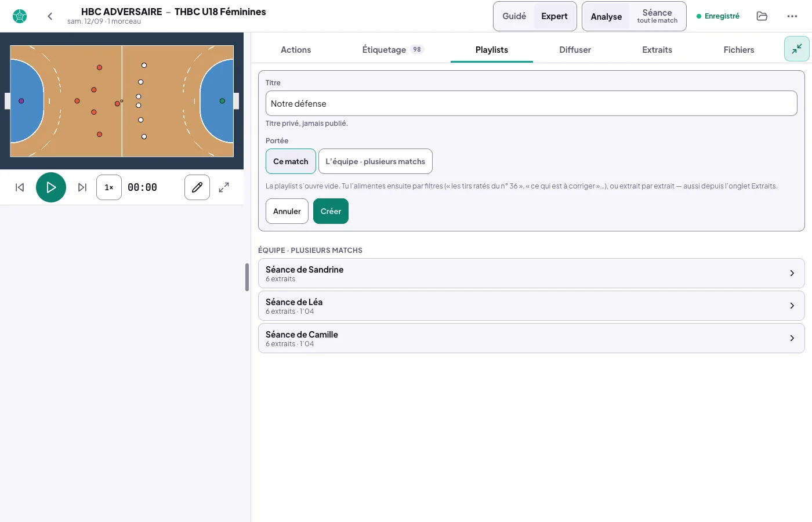The width and height of the screenshot is (812, 522).
Task: Choose the Ce match scope
Action: tap(291, 161)
